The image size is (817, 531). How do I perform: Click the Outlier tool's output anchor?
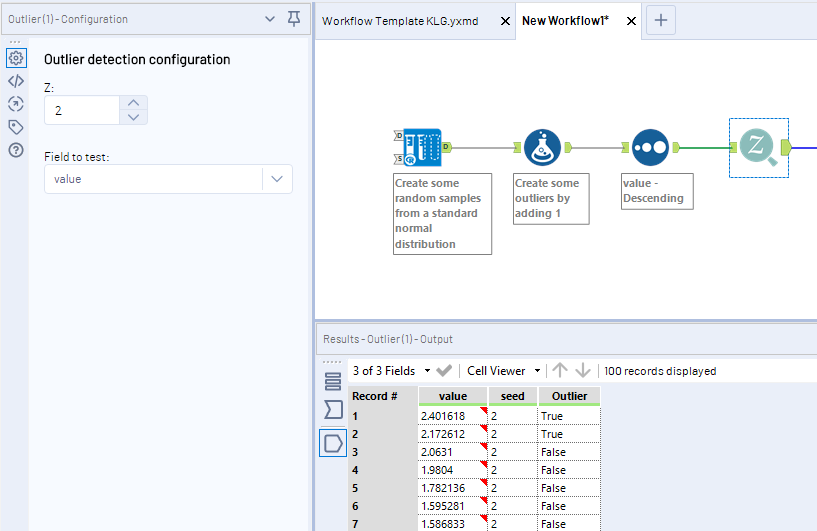pyautogui.click(x=786, y=147)
